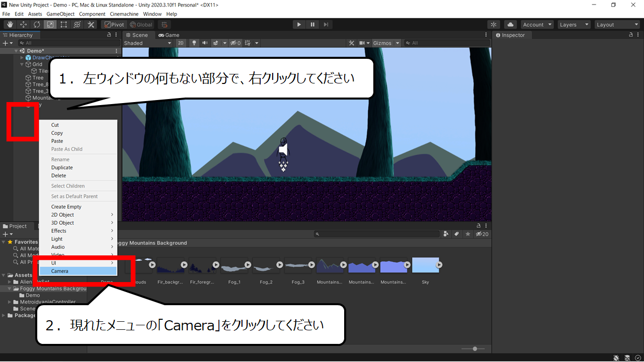The width and height of the screenshot is (644, 362).
Task: Select the Sky asset thumbnail
Action: [x=426, y=265]
